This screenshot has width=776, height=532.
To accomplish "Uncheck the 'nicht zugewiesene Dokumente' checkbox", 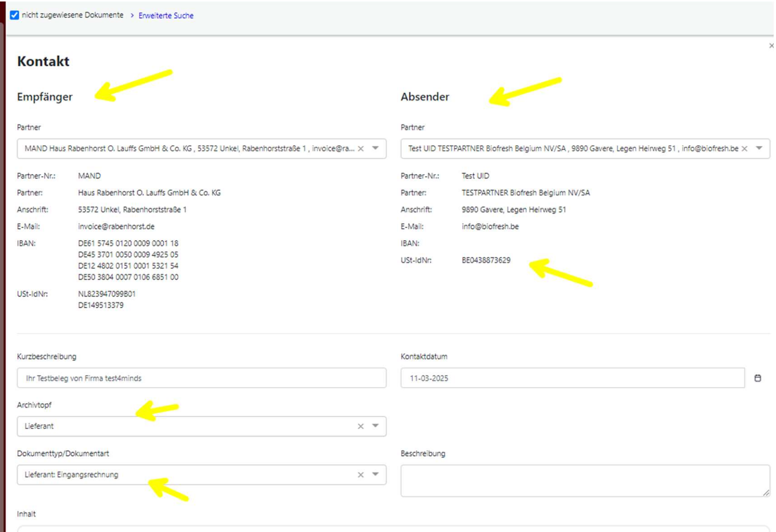I will pyautogui.click(x=14, y=15).
